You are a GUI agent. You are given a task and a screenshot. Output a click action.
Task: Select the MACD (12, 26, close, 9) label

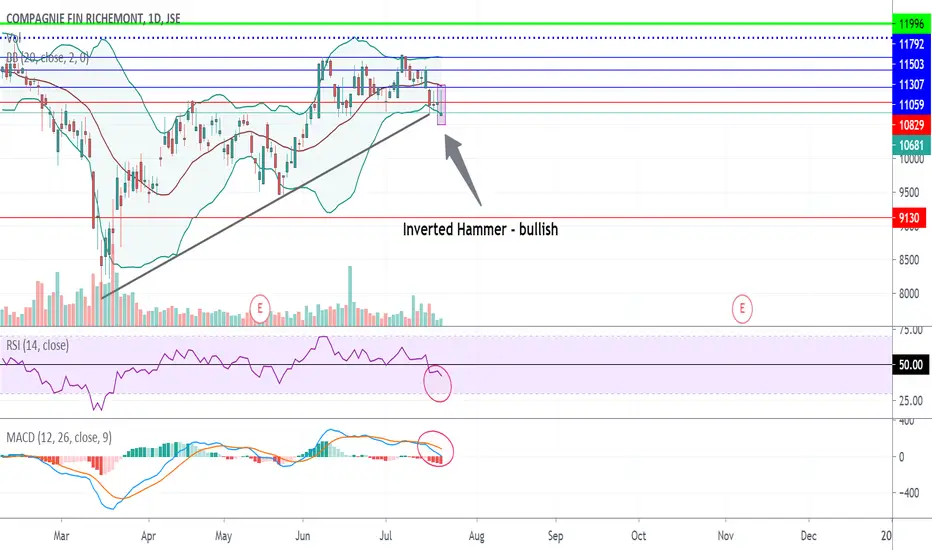59,438
